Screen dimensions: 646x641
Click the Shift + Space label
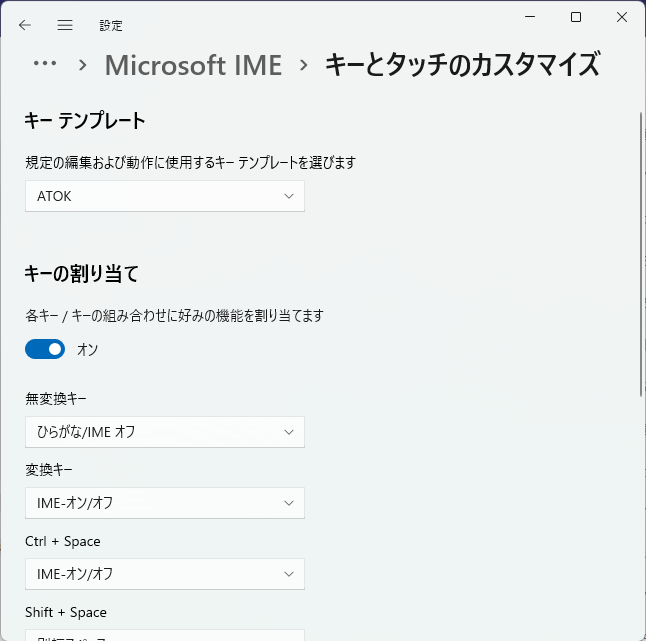(x=66, y=612)
